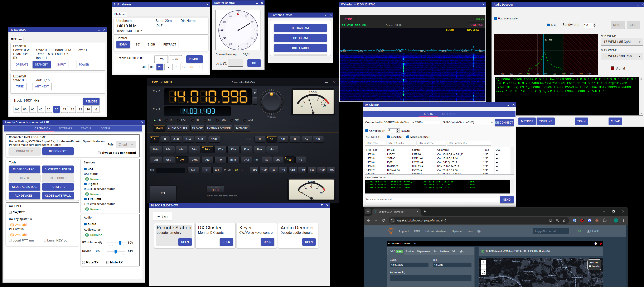Uncheck the Band filter checkbox
Screen dimensions: 644x287
click(388, 137)
